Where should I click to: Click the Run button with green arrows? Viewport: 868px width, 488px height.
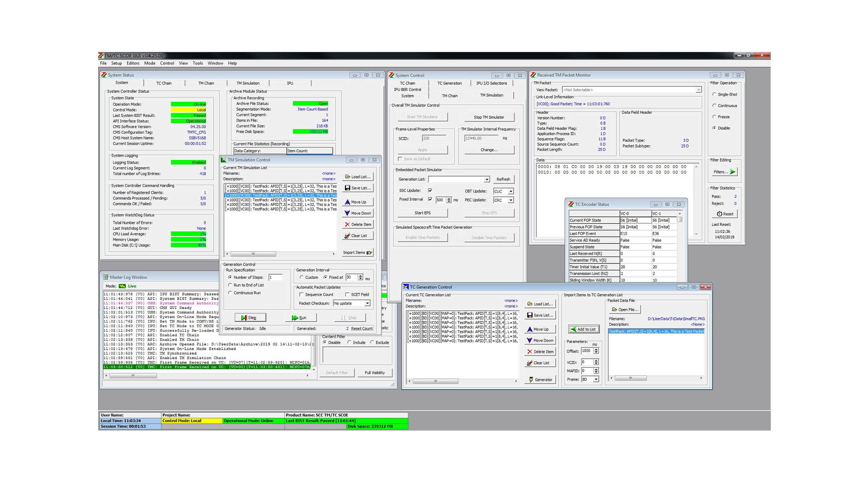[x=301, y=318]
